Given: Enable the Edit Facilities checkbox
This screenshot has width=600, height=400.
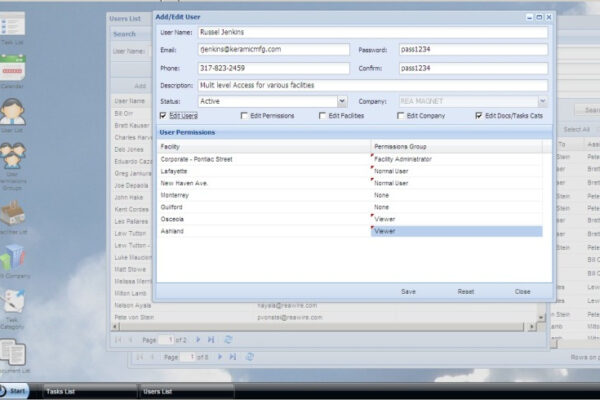Looking at the screenshot, I should [322, 116].
